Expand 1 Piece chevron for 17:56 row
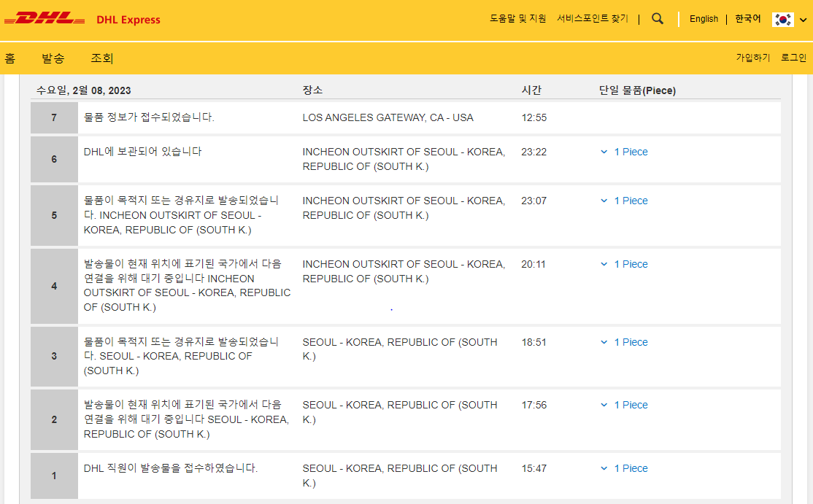Image resolution: width=813 pixels, height=504 pixels. 604,405
